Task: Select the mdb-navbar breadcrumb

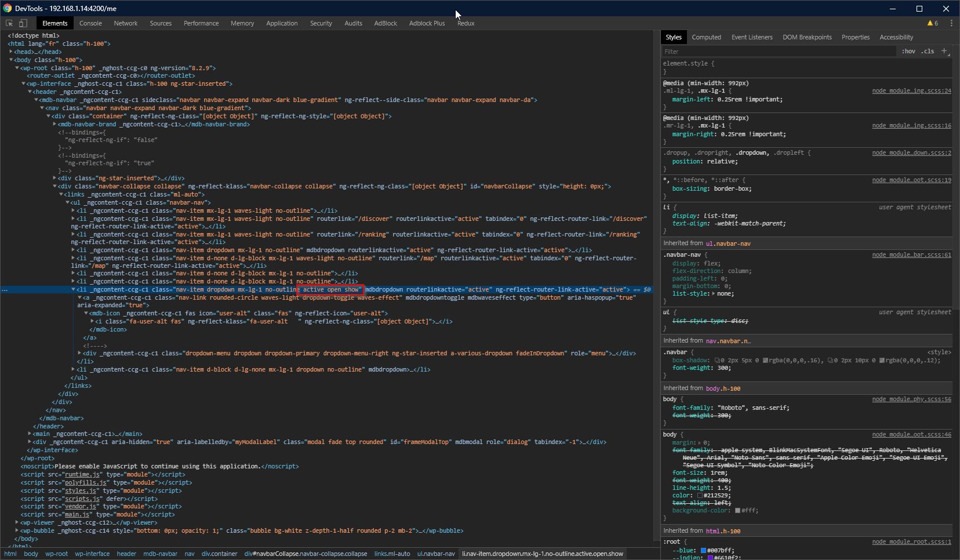Action: pos(161,554)
